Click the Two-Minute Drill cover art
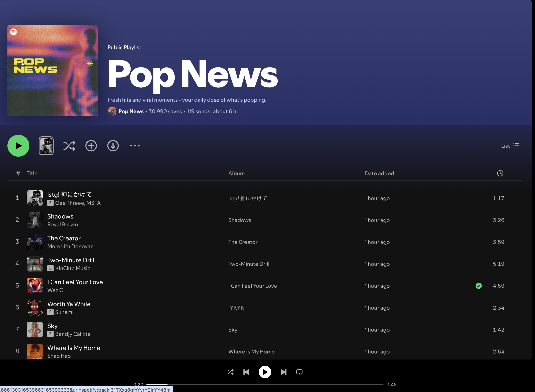 click(x=35, y=264)
